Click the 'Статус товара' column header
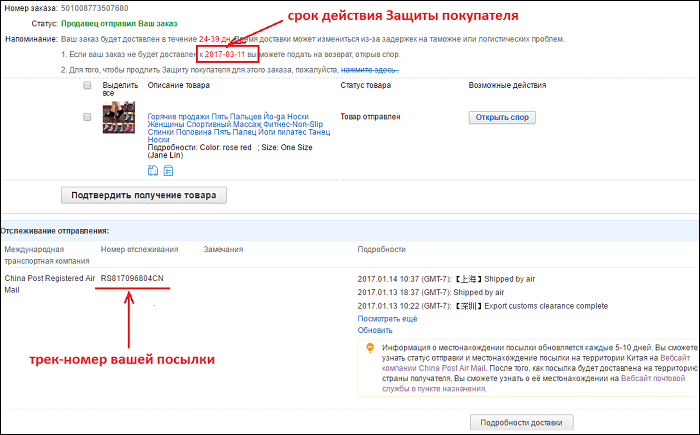 tap(366, 85)
